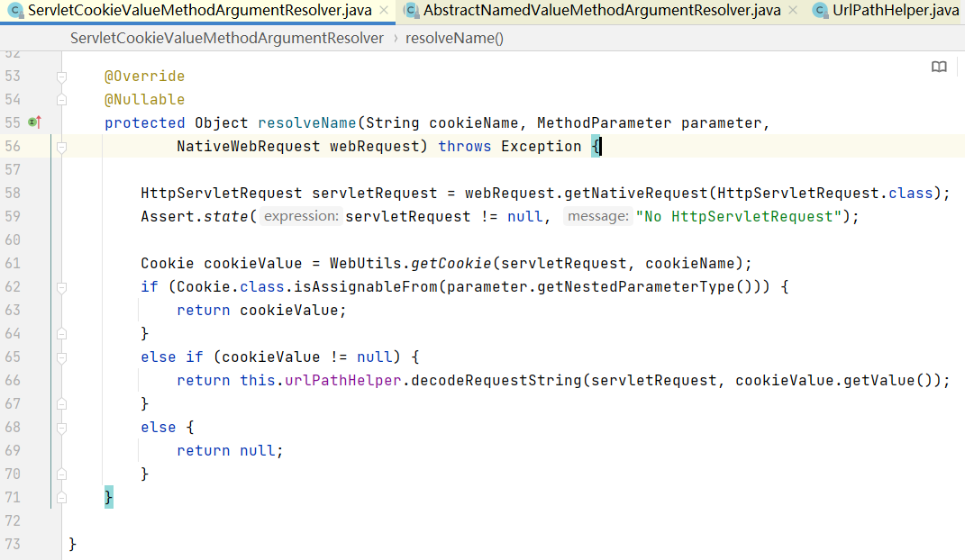Click the implements-method gutter icon on line 55
965x560 pixels.
(35, 122)
